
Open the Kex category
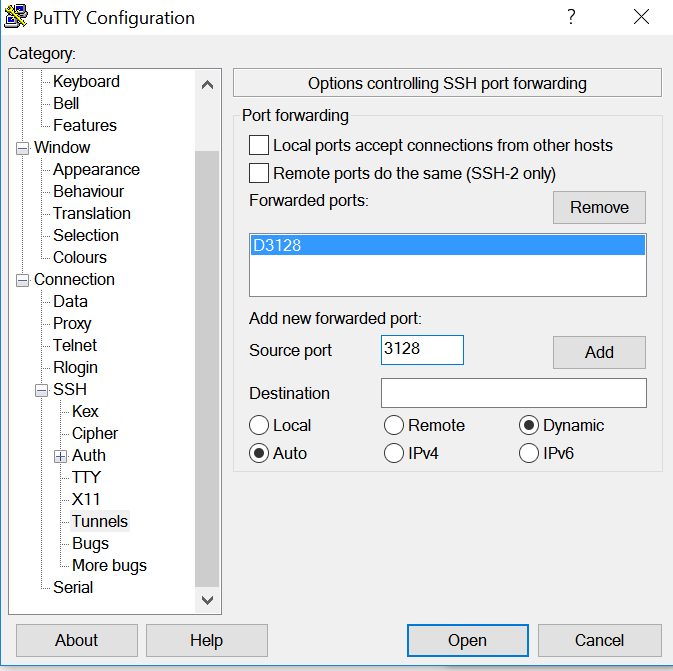pos(85,411)
